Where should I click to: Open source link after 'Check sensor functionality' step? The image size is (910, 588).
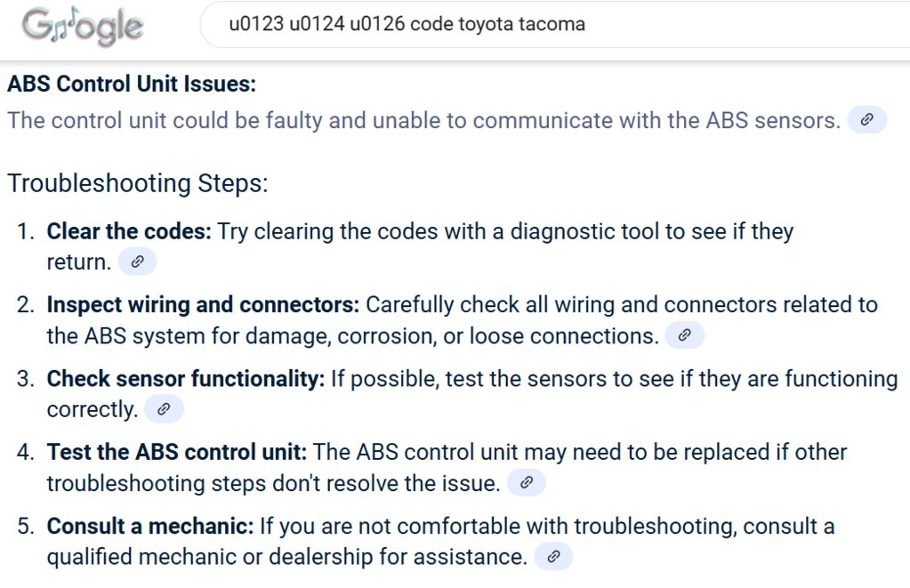click(165, 408)
